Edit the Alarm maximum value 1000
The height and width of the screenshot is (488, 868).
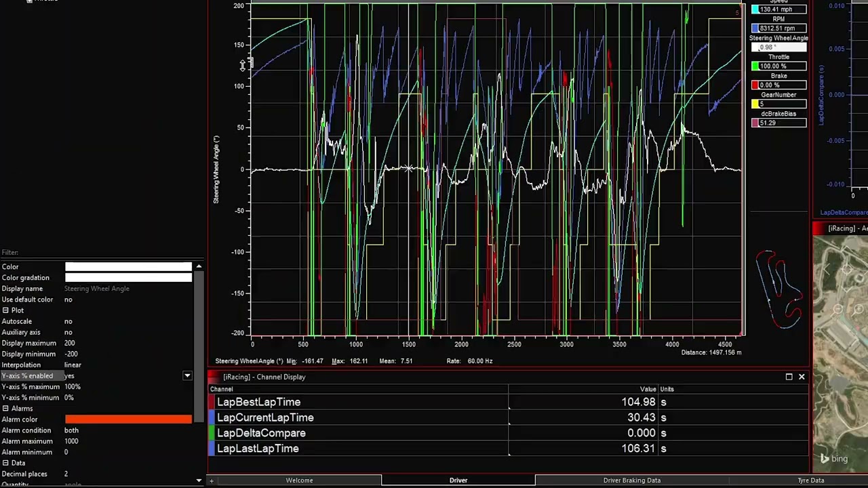click(71, 441)
